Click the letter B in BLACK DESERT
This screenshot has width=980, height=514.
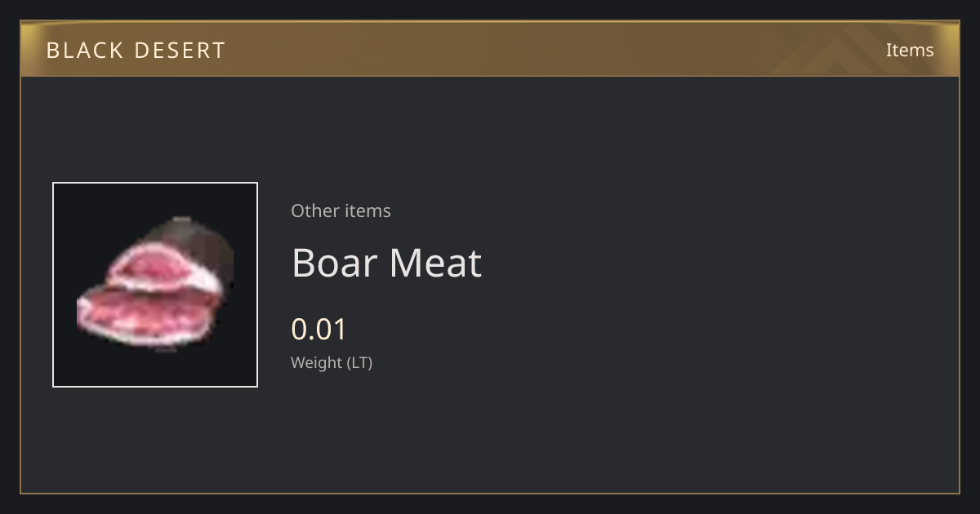coord(53,50)
